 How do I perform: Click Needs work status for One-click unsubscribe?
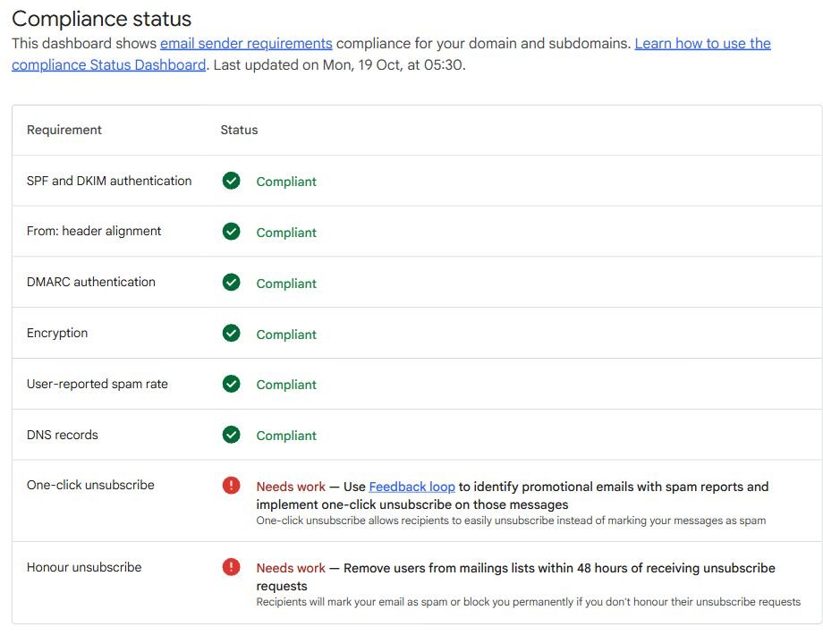click(x=291, y=487)
